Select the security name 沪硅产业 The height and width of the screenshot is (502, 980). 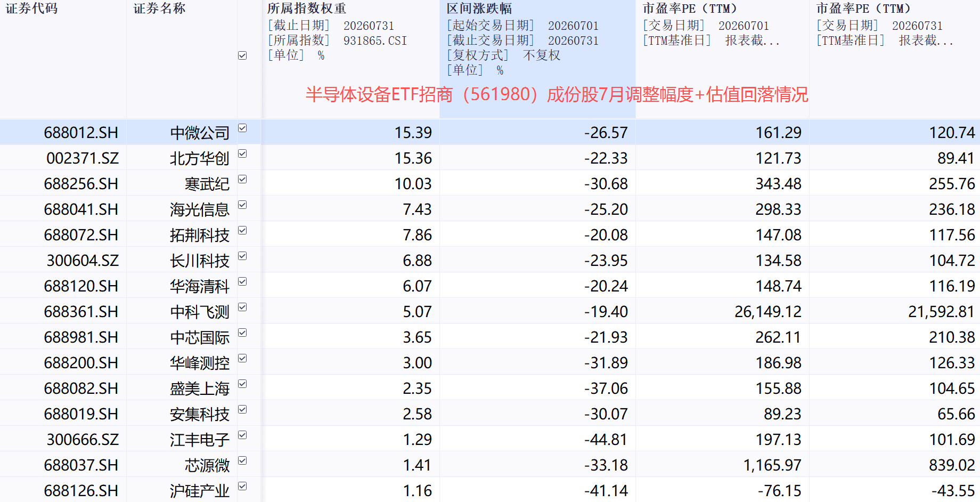(x=200, y=490)
